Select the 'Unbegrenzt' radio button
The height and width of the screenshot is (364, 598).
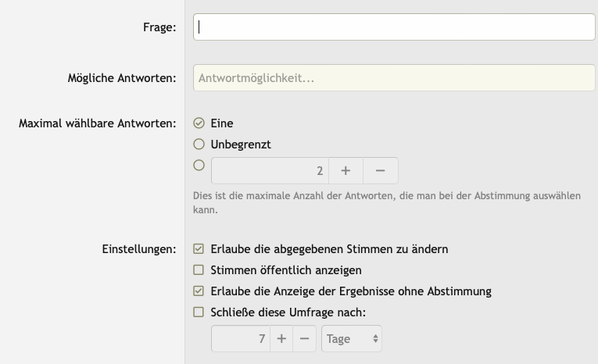point(199,145)
